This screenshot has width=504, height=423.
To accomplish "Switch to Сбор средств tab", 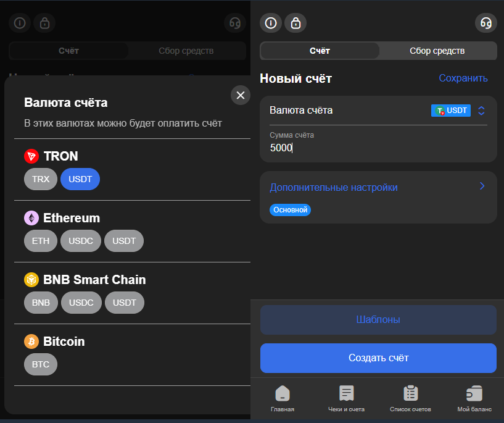I will (x=437, y=51).
